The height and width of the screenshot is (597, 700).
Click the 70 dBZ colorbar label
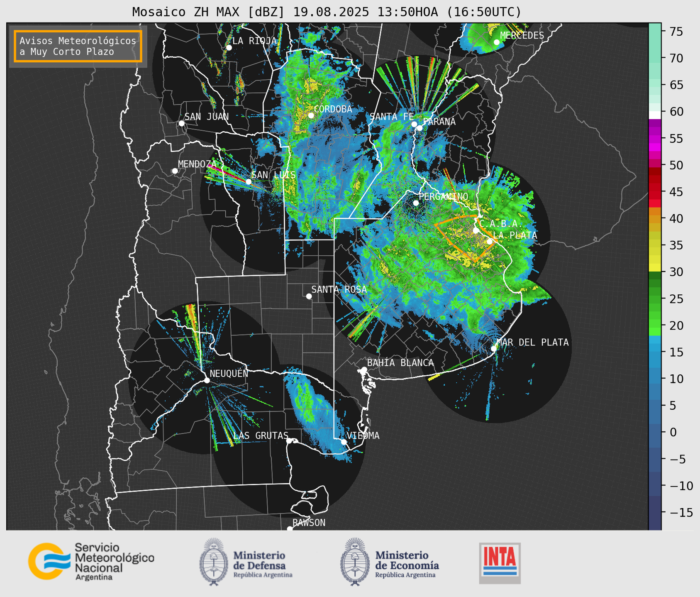click(x=676, y=58)
